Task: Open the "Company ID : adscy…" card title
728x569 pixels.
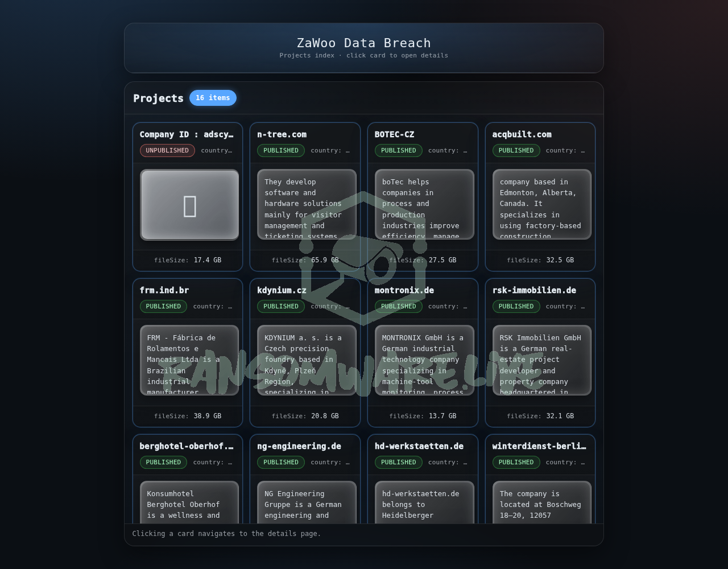Action: (187, 134)
